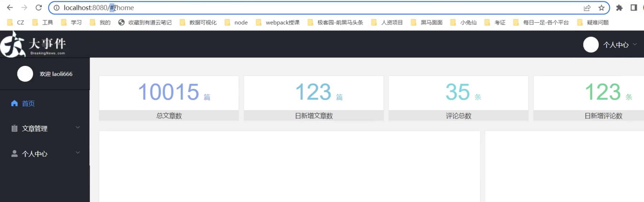
Task: Click the 评论总数 card label
Action: point(459,116)
